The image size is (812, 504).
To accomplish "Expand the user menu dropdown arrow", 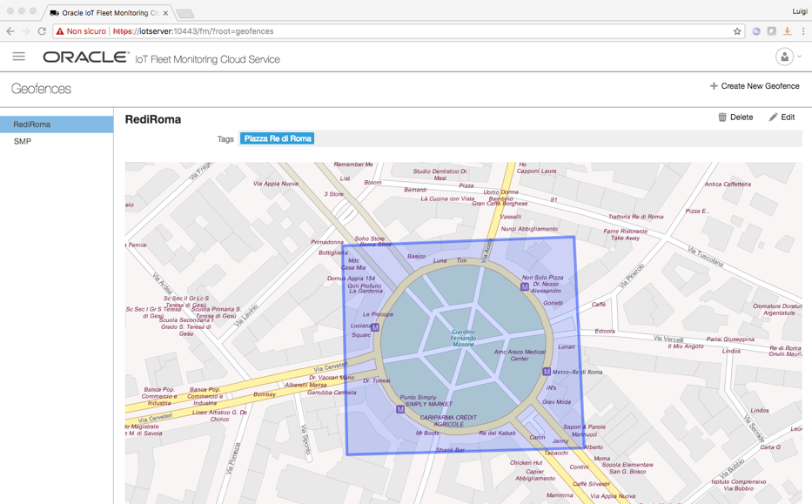I will (800, 57).
